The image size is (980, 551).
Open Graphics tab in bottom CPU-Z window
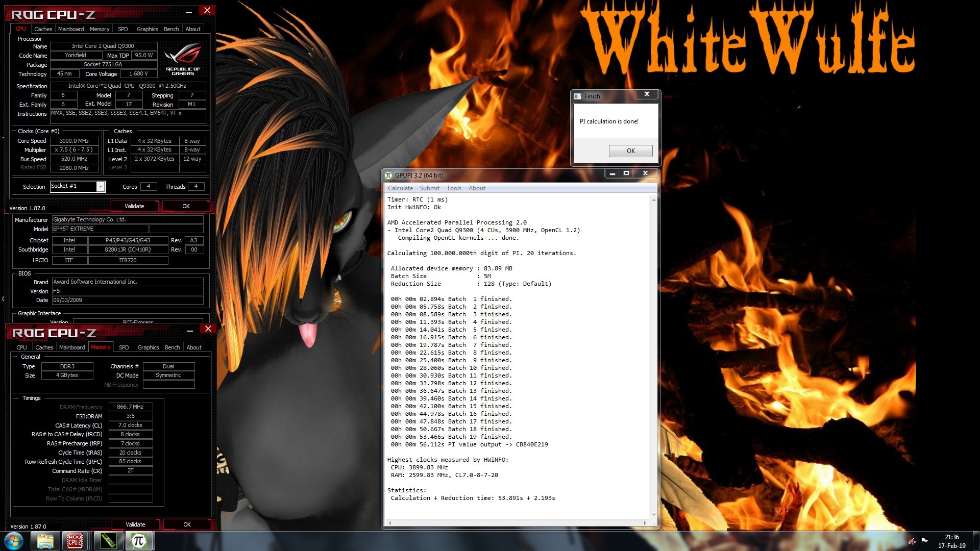coord(148,347)
